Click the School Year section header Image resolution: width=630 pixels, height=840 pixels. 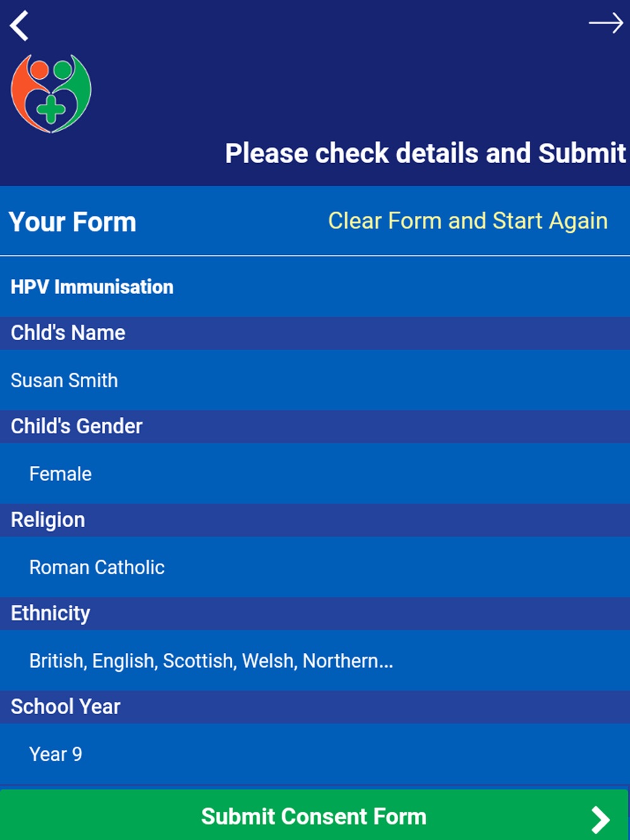(66, 707)
